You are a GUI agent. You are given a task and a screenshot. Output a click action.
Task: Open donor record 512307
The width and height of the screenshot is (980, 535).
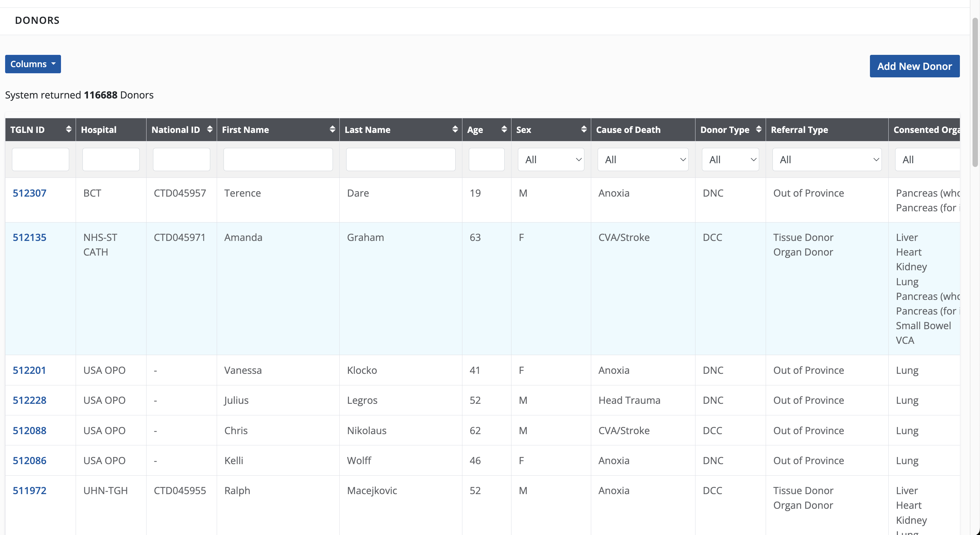(29, 193)
